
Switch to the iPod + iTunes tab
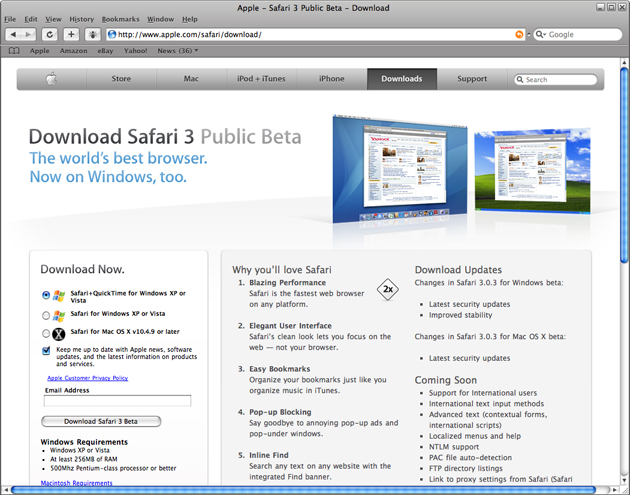[261, 79]
